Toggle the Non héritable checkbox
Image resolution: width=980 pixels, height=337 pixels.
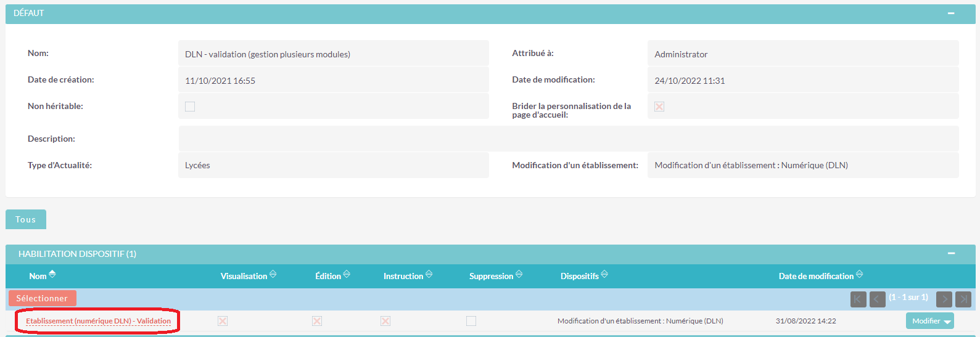[190, 107]
